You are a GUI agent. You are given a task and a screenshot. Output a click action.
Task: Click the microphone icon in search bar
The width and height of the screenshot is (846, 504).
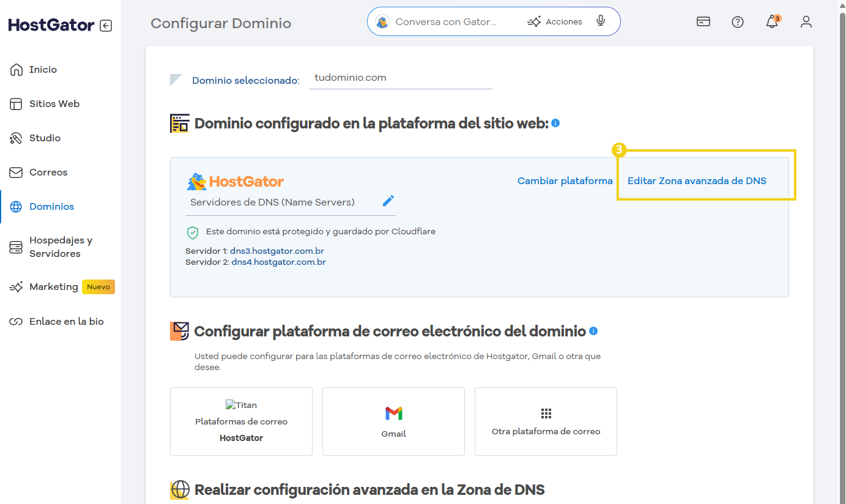pos(601,21)
